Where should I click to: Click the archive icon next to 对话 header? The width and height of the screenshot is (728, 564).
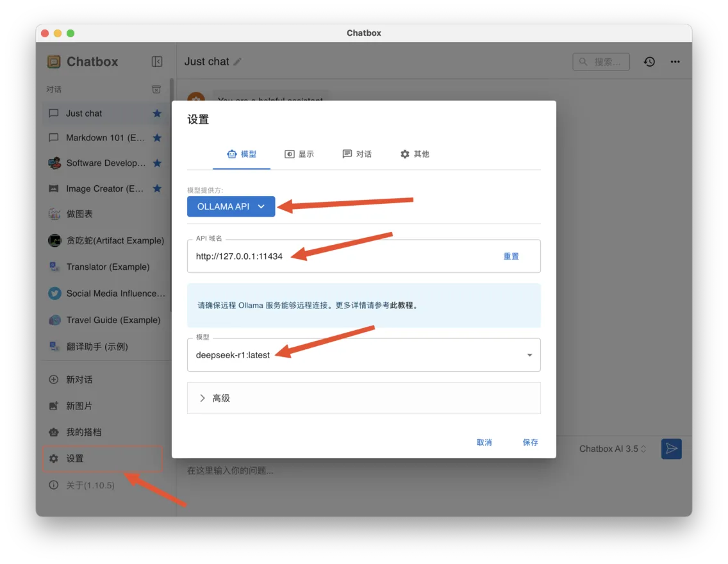(156, 90)
